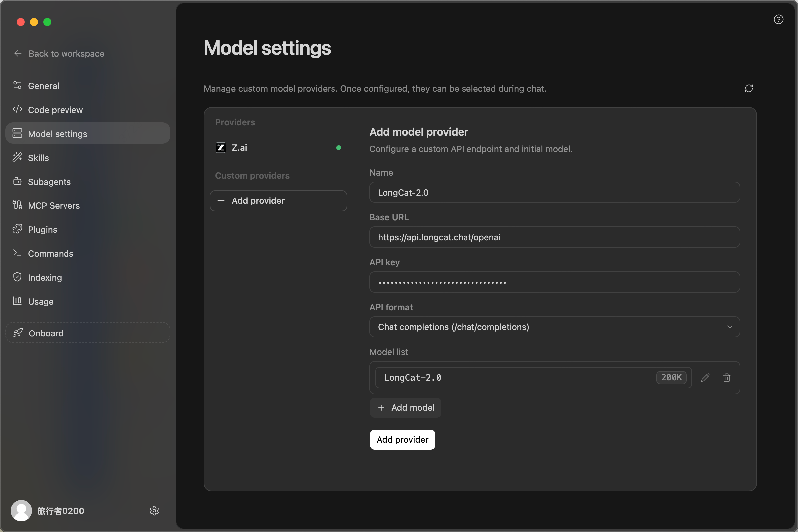The image size is (798, 532).
Task: Click the back arrow to workspace
Action: coord(18,53)
